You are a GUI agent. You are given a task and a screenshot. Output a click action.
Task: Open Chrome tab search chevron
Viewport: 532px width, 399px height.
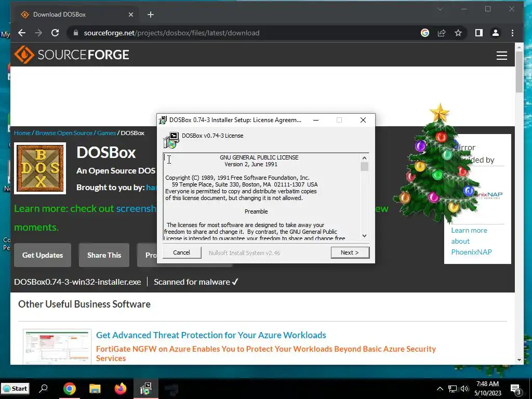click(440, 9)
